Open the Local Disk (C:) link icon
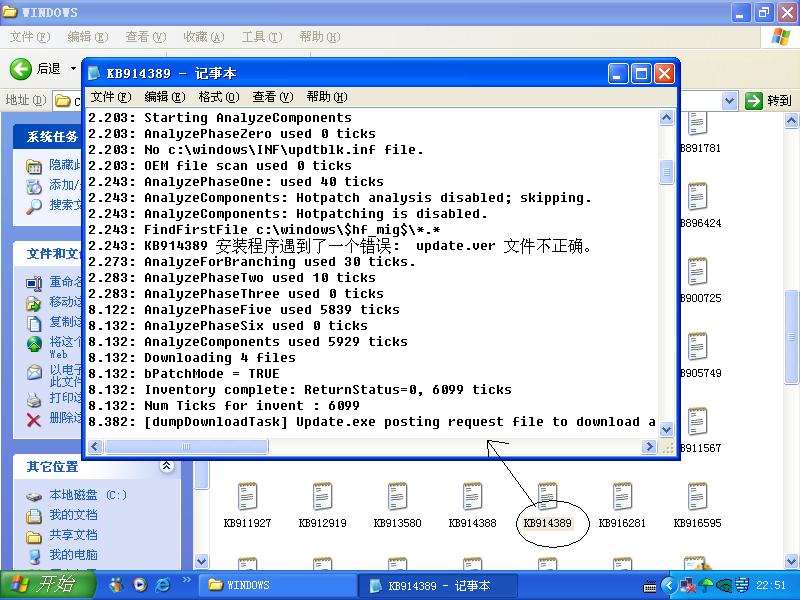This screenshot has width=800, height=600. [34, 495]
